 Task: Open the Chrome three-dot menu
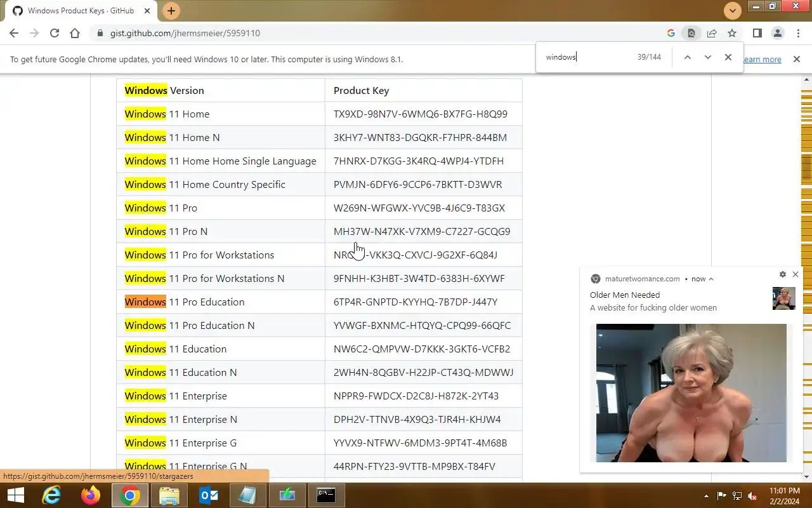[797, 33]
